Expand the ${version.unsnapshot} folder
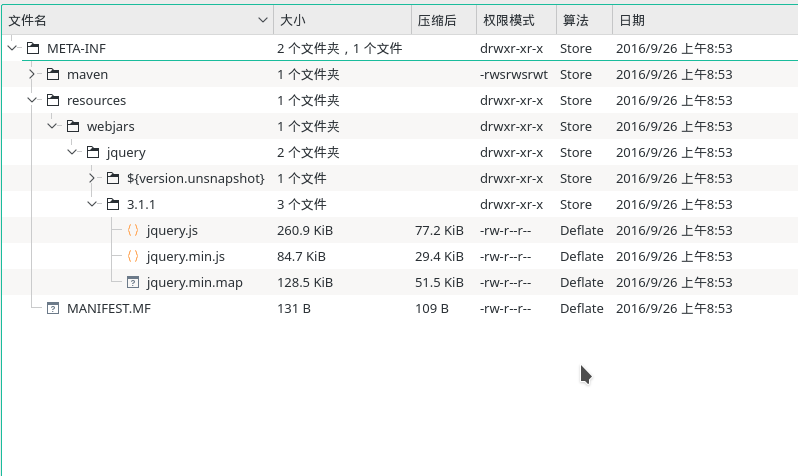This screenshot has height=476, width=798. [x=92, y=178]
